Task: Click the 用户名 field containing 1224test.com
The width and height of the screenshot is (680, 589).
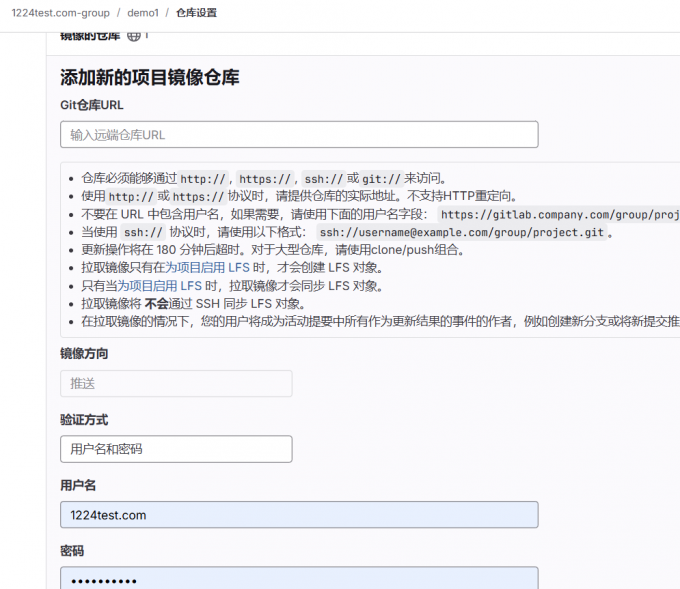Action: click(299, 515)
